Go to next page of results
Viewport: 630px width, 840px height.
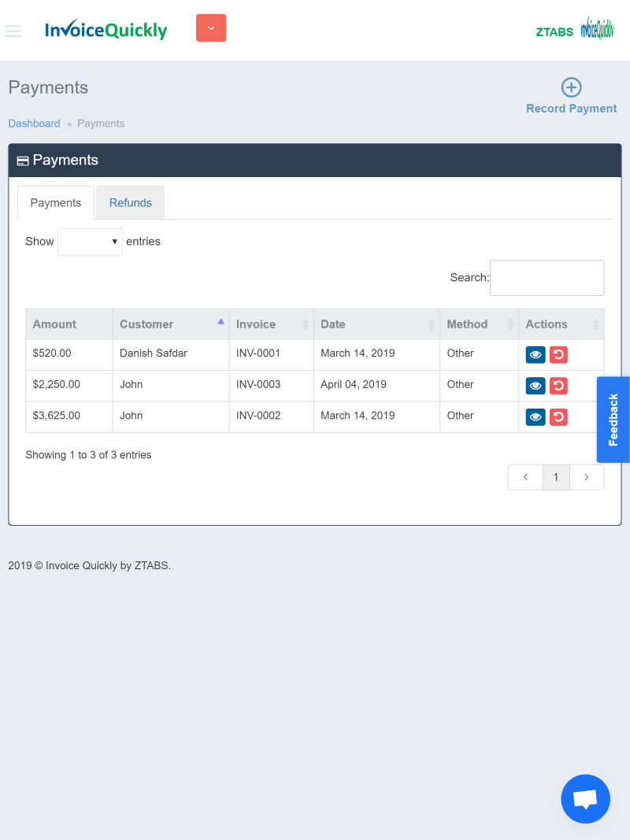click(586, 477)
